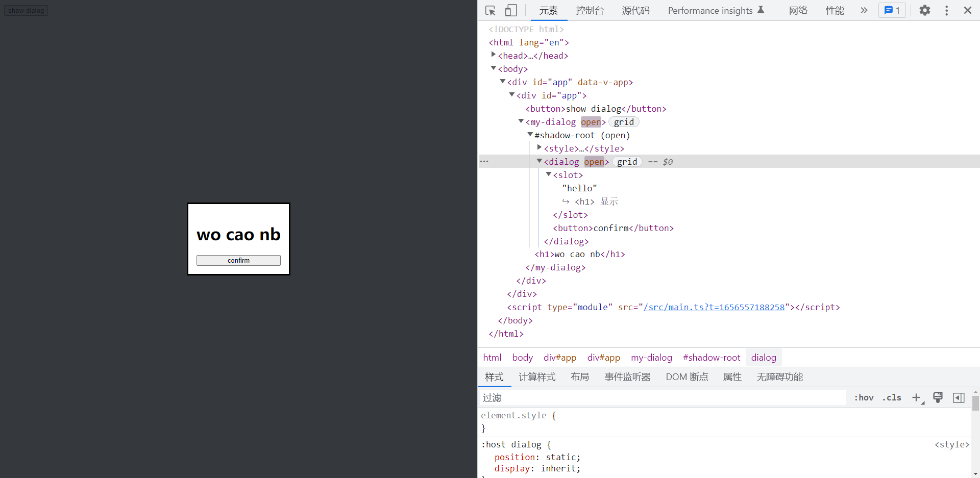This screenshot has height=478, width=980.
Task: Open the 计算样式 styles pane tab
Action: pos(537,377)
